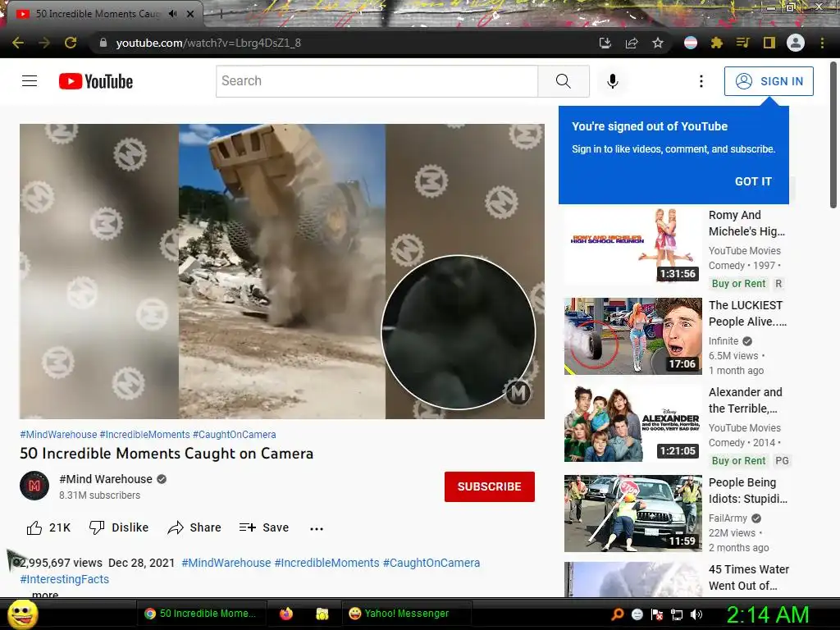Go to the YouTube home logo

(96, 81)
